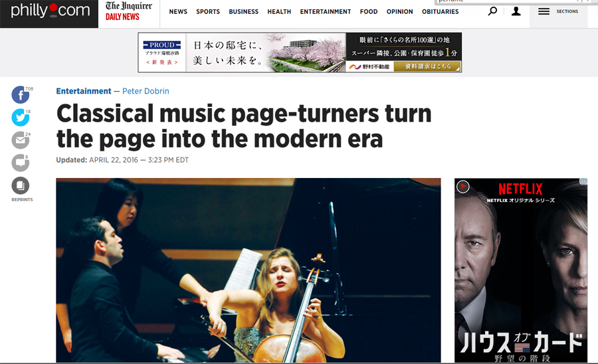Open the search magnifier icon
This screenshot has width=598, height=364.
[493, 11]
